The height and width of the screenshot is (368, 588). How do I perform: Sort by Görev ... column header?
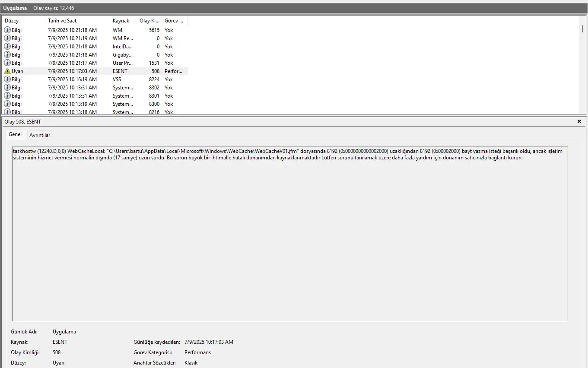[x=175, y=21]
